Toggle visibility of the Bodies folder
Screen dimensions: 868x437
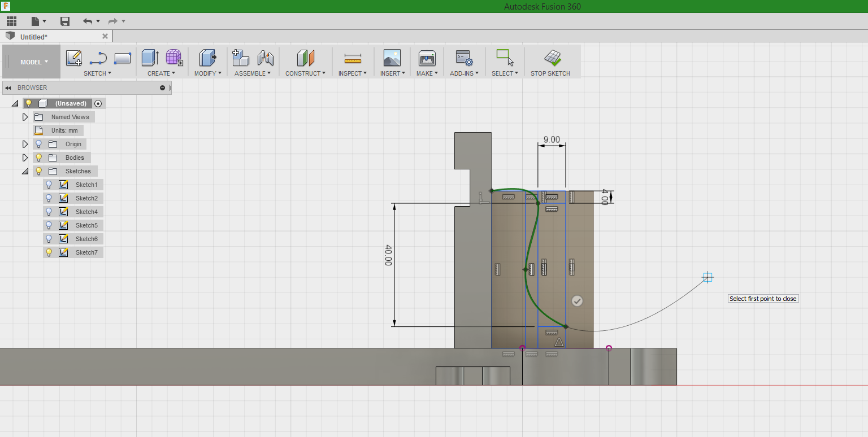click(38, 158)
